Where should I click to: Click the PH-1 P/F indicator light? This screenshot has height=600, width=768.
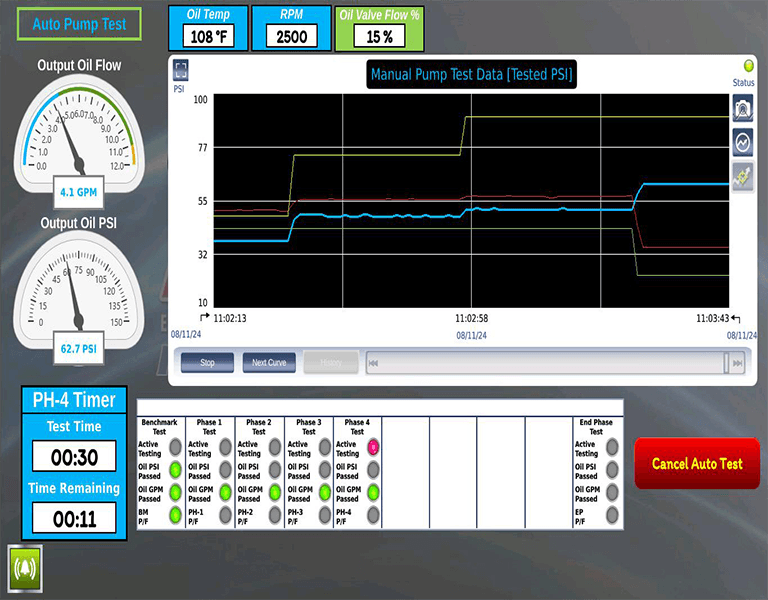(x=225, y=515)
